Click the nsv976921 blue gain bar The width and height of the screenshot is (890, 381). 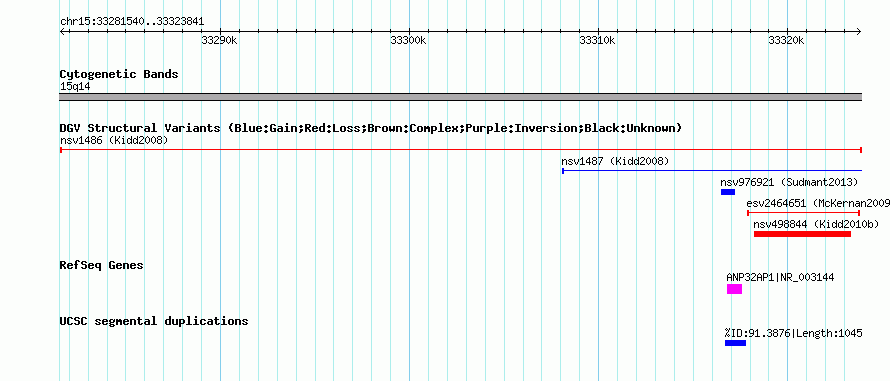point(728,192)
